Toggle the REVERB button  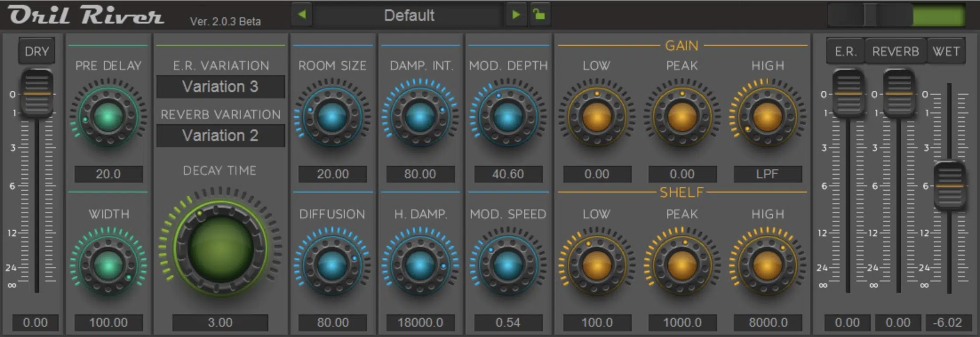pos(895,52)
